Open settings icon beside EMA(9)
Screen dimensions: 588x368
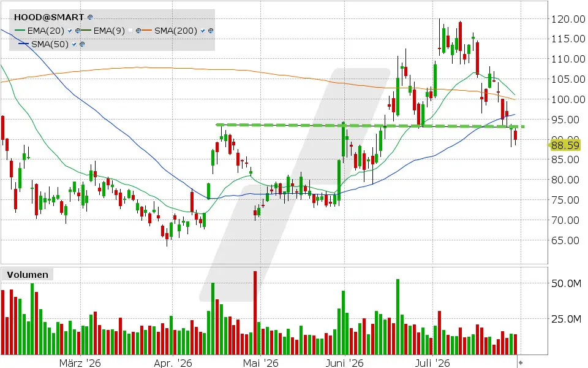pos(138,31)
